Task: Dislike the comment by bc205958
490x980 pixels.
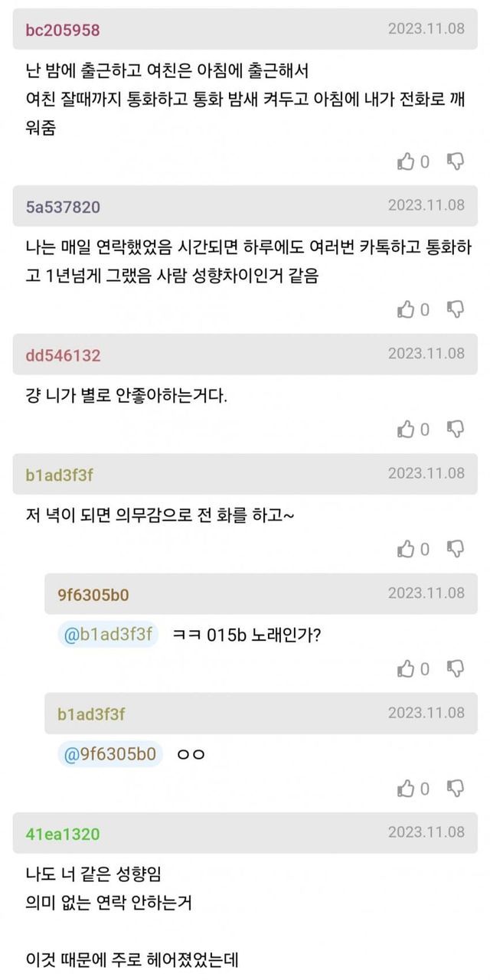Action: tap(456, 162)
